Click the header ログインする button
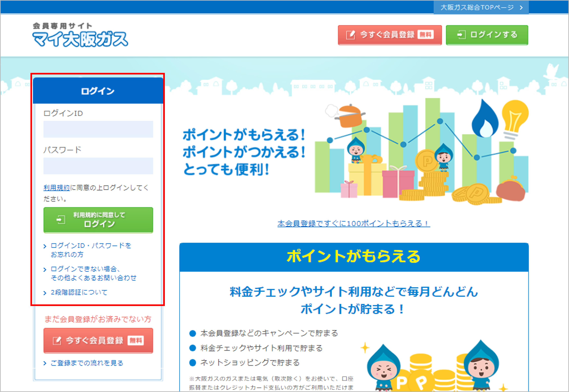This screenshot has height=392, width=569. click(487, 35)
